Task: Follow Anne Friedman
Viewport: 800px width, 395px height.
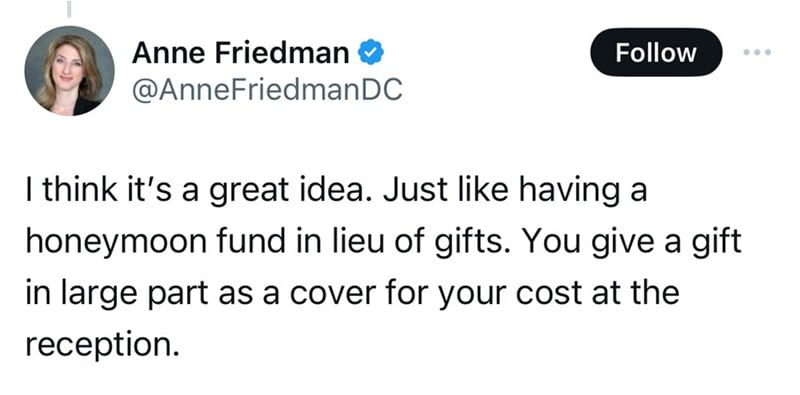Action: pos(656,52)
